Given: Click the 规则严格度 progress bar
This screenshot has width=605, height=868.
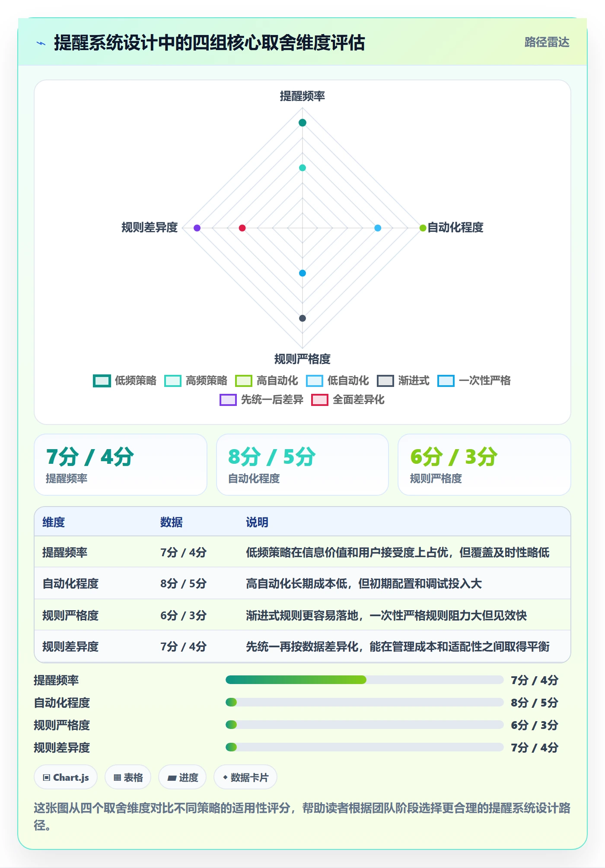Looking at the screenshot, I should coord(364,725).
